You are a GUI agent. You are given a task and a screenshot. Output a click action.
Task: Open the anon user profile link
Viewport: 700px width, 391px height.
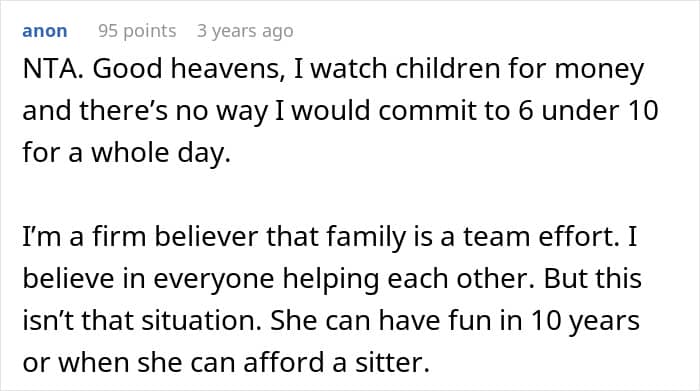click(45, 31)
